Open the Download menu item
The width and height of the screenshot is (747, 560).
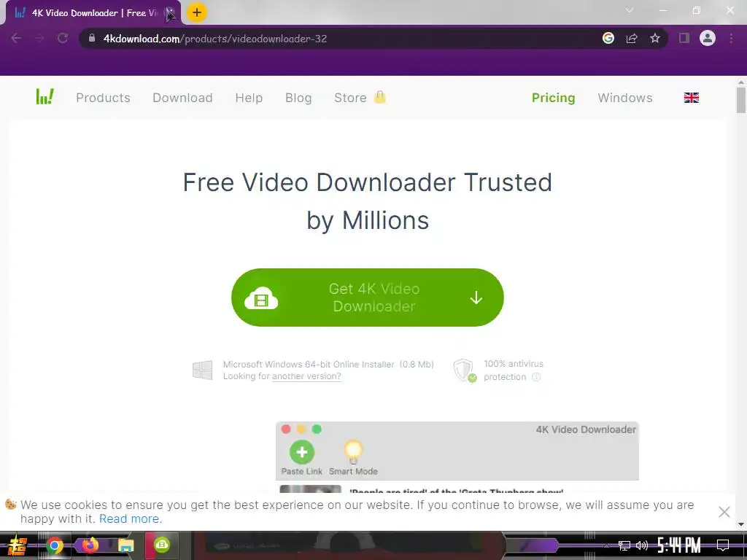[x=182, y=98]
